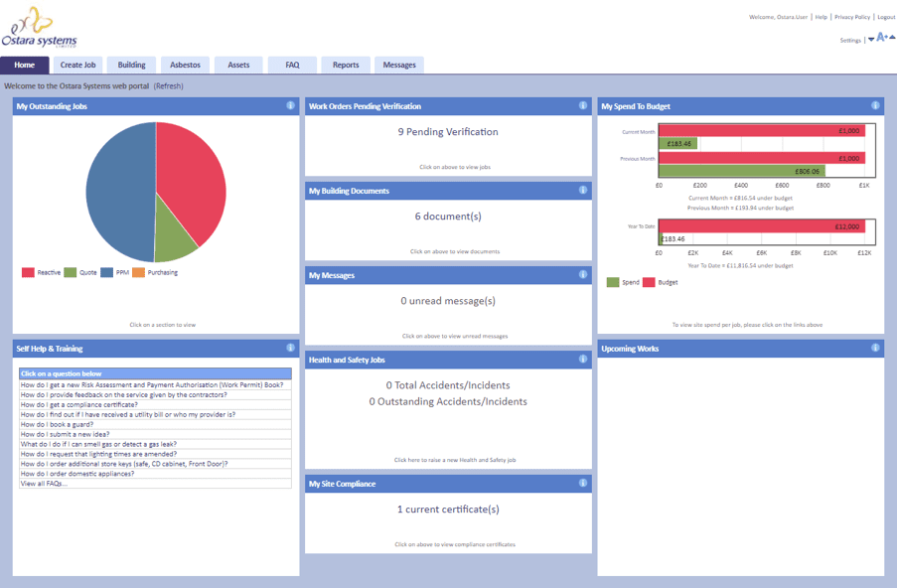
Task: Open 'How do I book a guard?' question
Action: [58, 424]
